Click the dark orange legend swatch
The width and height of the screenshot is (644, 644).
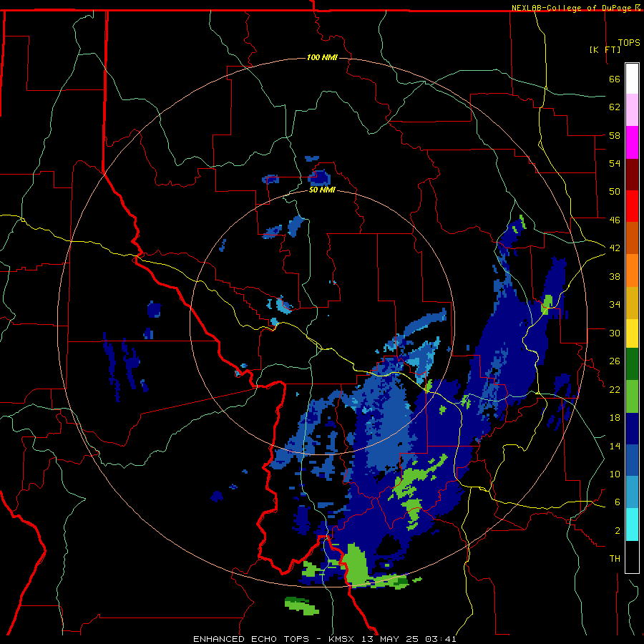point(632,238)
